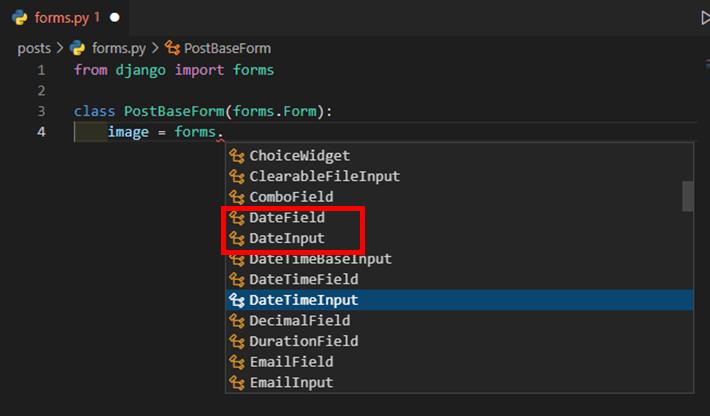Choose DateField from the suggestion list

[460, 218]
